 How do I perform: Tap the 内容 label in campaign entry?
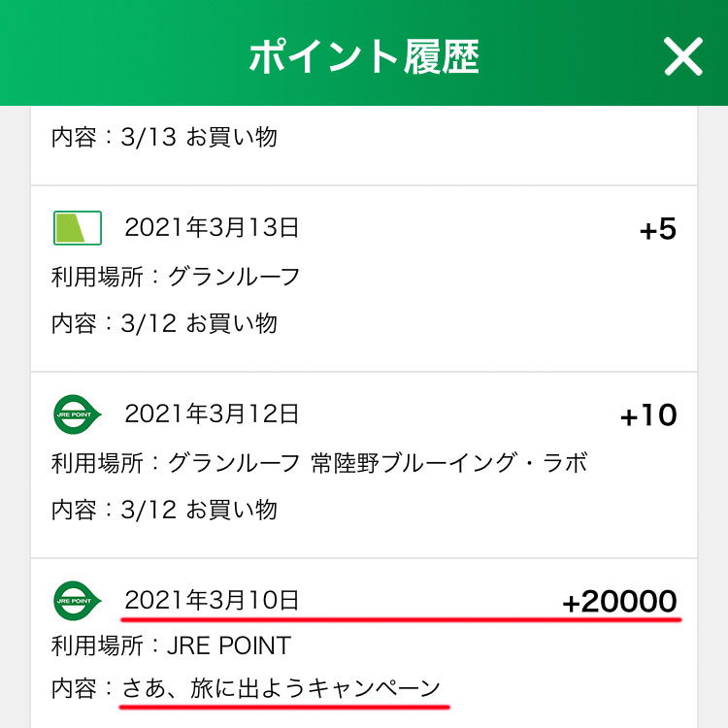[x=74, y=688]
